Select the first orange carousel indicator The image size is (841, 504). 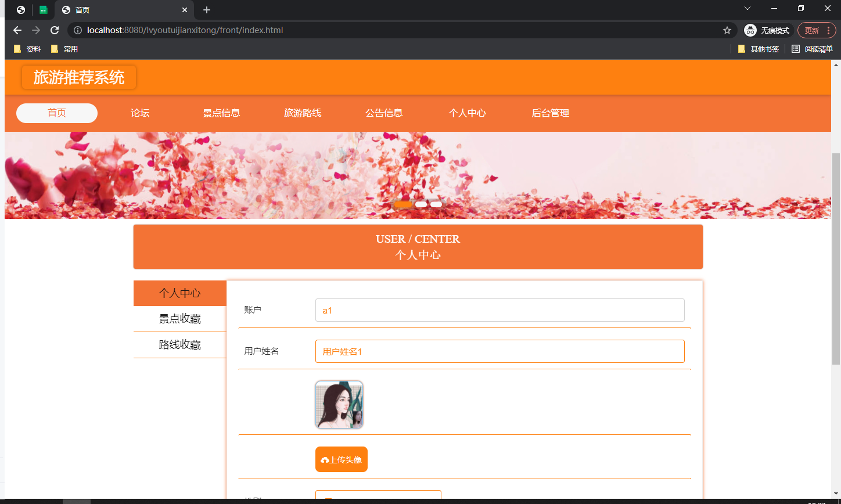403,204
